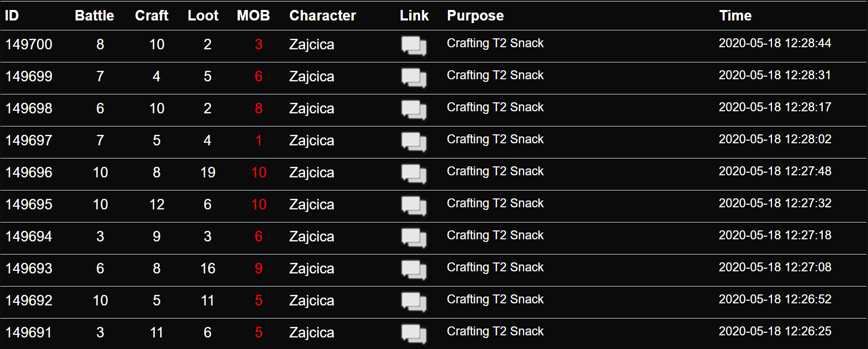
Task: Click the Battle column header
Action: pyautogui.click(x=95, y=16)
